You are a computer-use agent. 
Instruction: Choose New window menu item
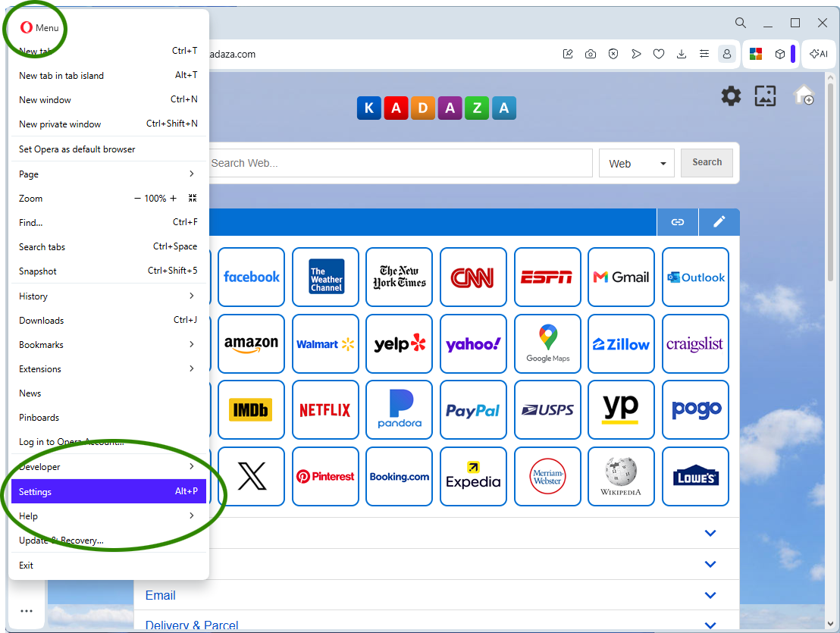pyautogui.click(x=108, y=99)
